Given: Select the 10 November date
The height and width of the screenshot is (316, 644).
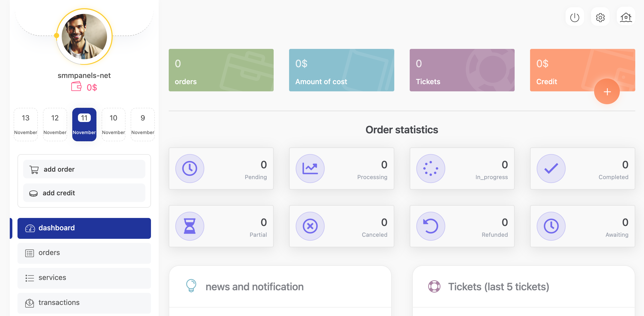Looking at the screenshot, I should [113, 125].
